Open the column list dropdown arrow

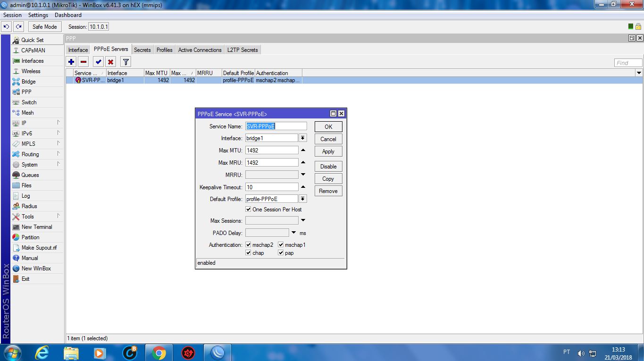click(639, 73)
